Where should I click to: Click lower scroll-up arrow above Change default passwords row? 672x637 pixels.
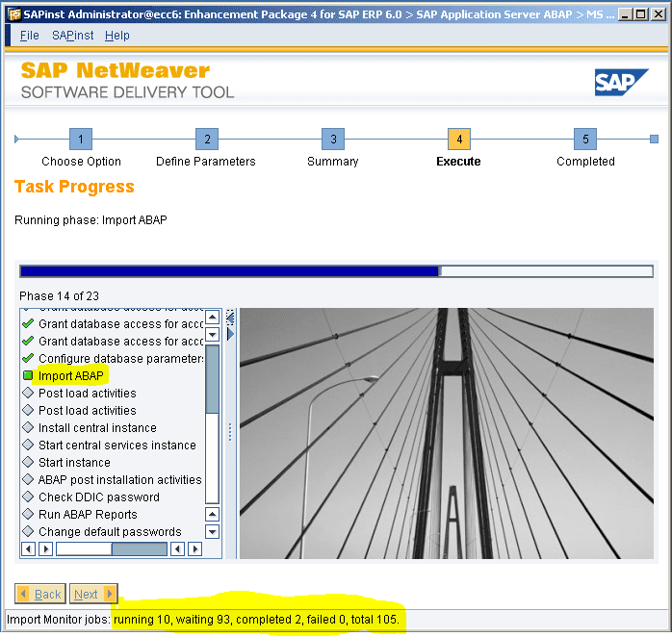[212, 514]
